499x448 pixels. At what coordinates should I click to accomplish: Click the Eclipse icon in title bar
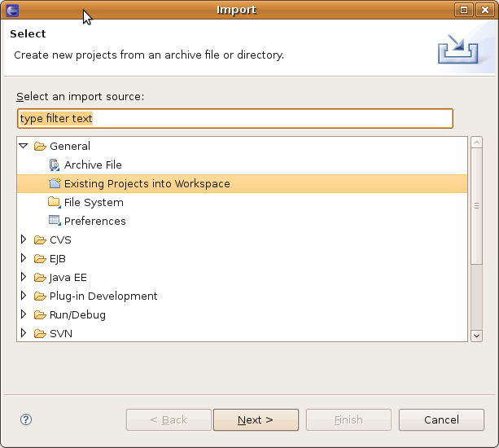(x=12, y=10)
